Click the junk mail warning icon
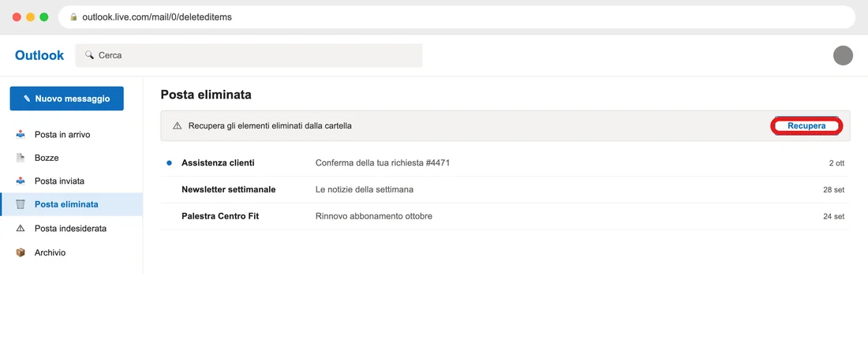 21,228
